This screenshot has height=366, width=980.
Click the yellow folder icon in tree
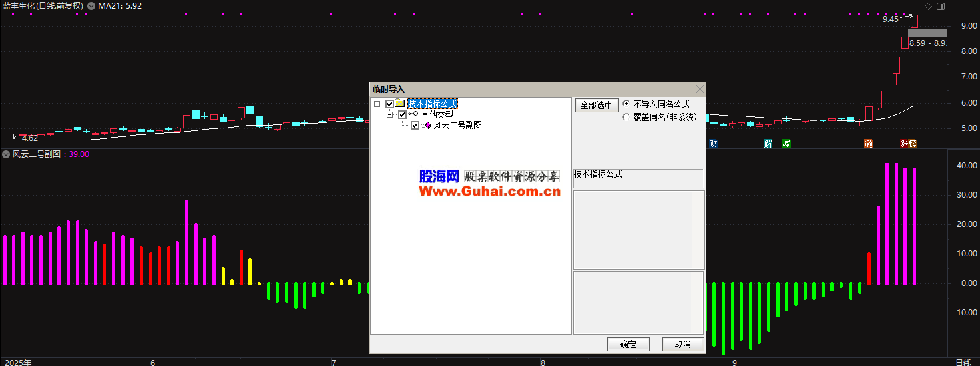pyautogui.click(x=400, y=104)
